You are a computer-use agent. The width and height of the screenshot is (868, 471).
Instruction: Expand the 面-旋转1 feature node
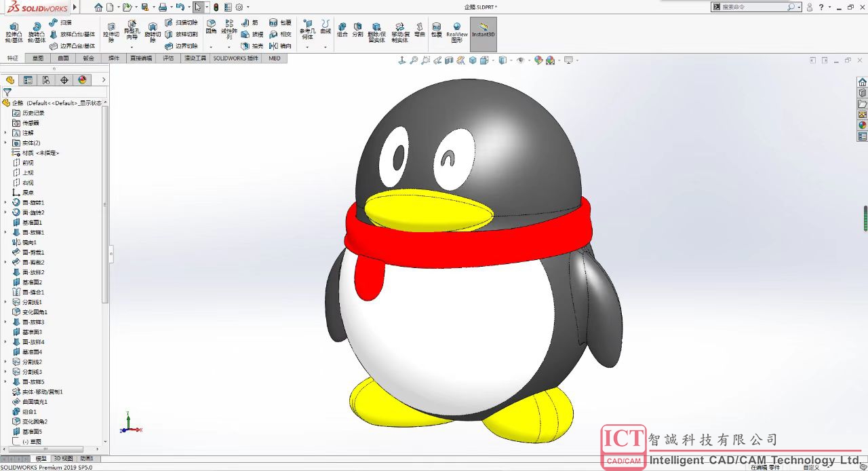tap(5, 202)
